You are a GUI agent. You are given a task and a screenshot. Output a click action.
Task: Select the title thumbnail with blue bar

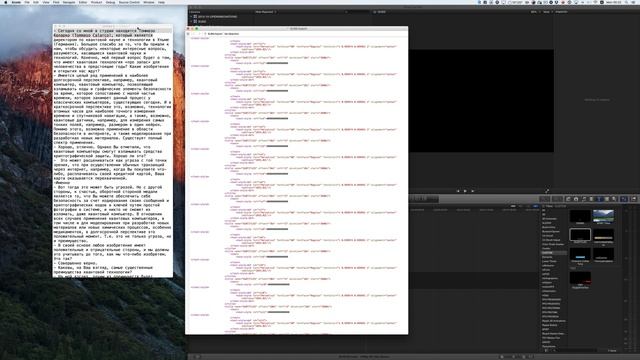pyautogui.click(x=580, y=255)
